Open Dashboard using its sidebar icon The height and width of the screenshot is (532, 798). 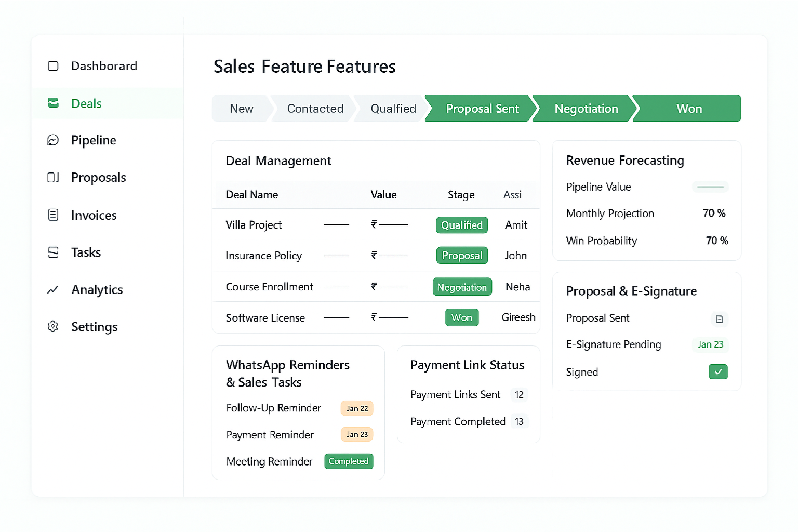click(52, 66)
